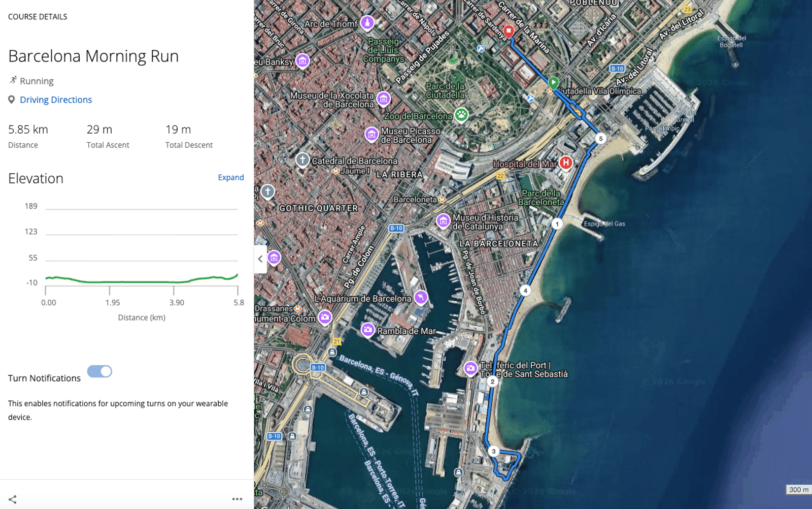
Task: Disable the Turn Notifications toggle
Action: click(x=99, y=371)
